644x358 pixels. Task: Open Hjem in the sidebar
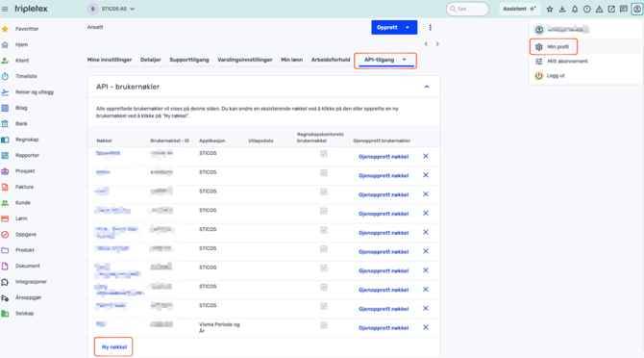[x=21, y=45]
